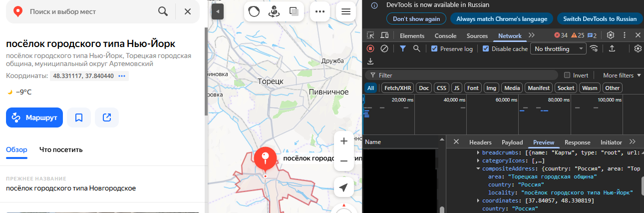Collapse the side panel with arrow button
644x213 pixels.
tap(217, 11)
